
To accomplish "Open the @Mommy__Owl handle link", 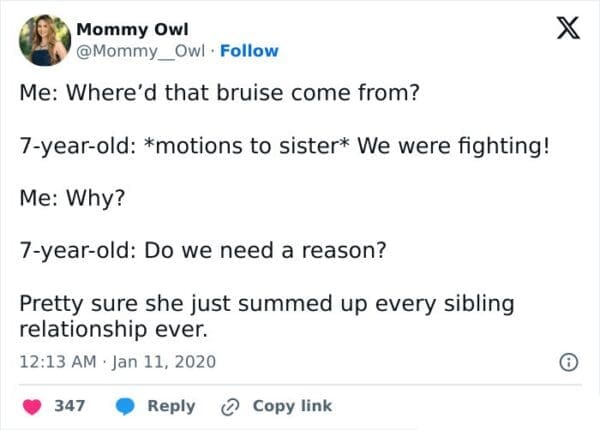I will 135,51.
